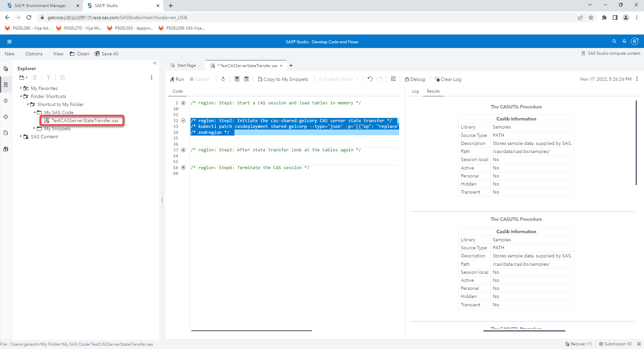Viewport: 644px width, 349px height.
Task: Open the Tasks sidebar pane icon
Action: (6, 117)
